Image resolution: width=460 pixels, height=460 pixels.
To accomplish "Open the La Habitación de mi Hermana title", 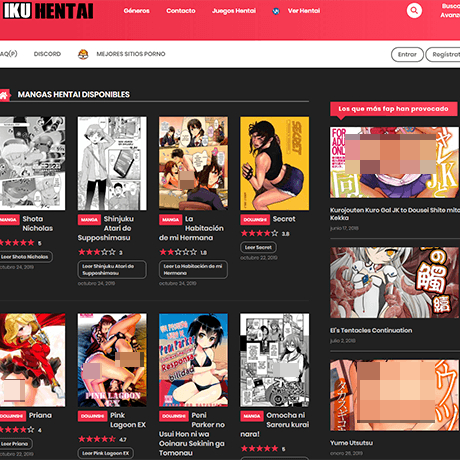I will [x=191, y=228].
